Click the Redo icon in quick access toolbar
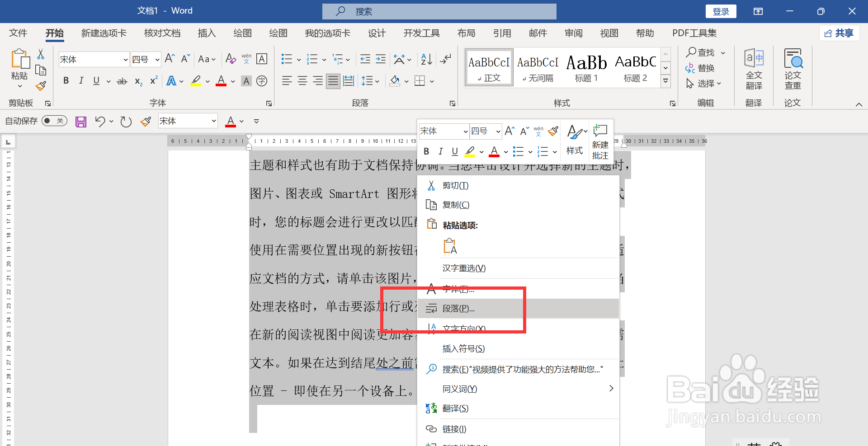Screen dimensions: 868x446 coord(126,122)
